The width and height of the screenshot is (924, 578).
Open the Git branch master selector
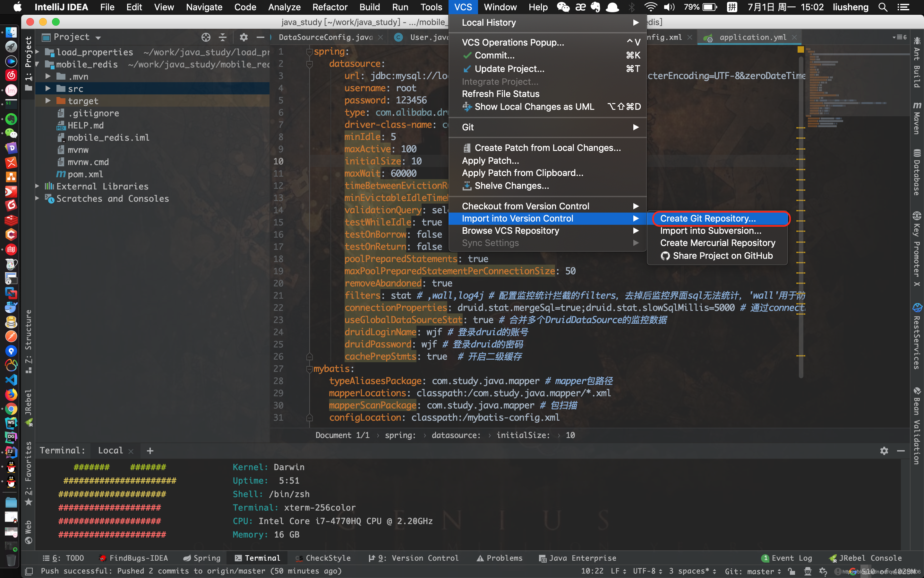[x=753, y=571]
